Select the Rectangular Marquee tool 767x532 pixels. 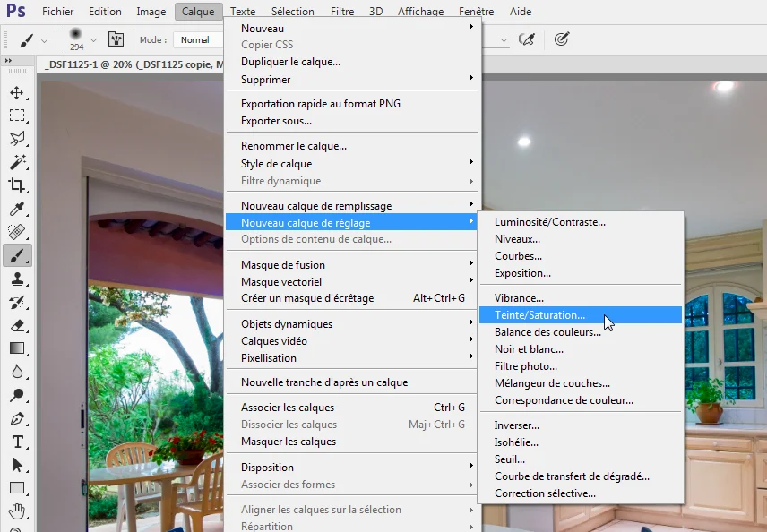[17, 116]
